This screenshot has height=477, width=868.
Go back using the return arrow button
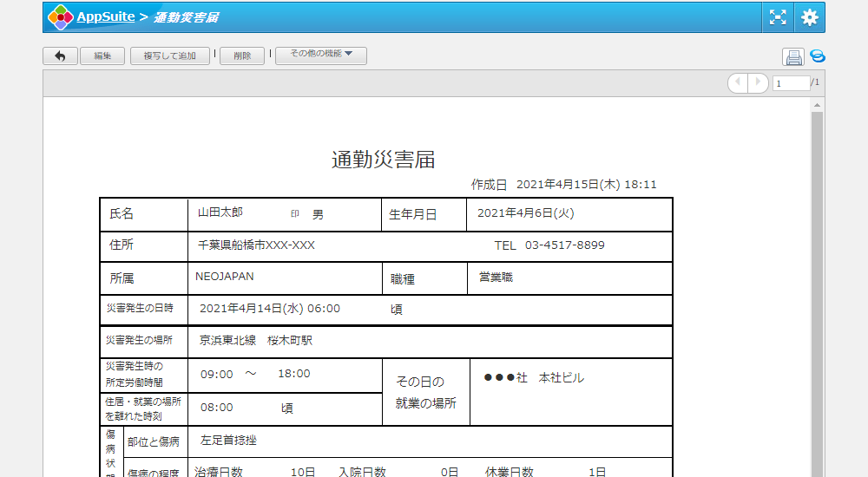coord(60,56)
